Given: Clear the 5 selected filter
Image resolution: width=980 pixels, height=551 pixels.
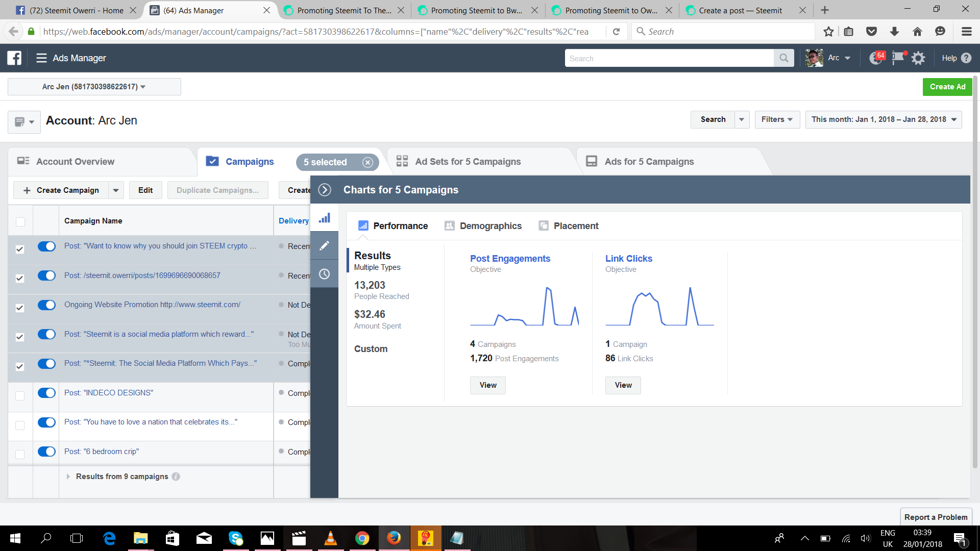Looking at the screenshot, I should tap(367, 162).
